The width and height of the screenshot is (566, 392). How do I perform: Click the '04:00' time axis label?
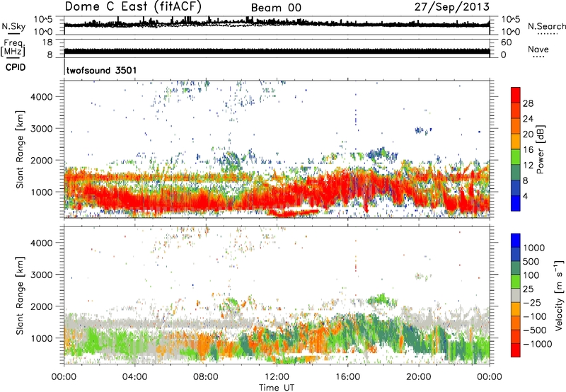(134, 377)
